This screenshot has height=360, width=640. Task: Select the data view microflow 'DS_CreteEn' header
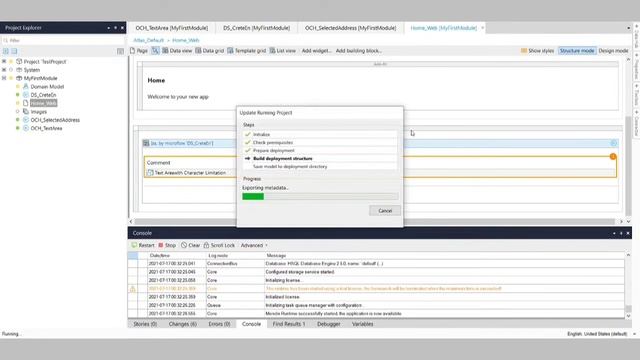coord(182,143)
